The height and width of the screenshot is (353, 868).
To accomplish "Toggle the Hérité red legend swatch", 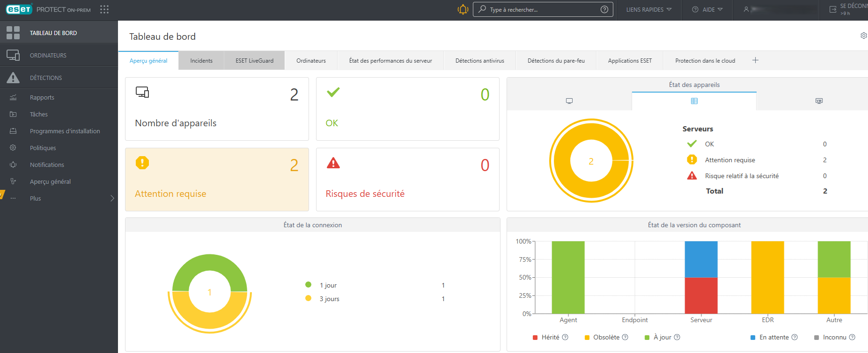I will (535, 338).
